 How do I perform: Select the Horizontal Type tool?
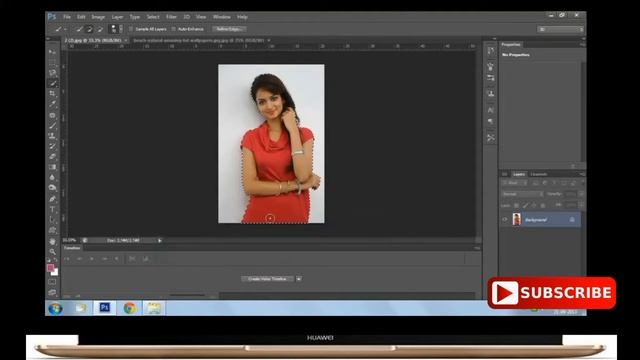click(52, 209)
